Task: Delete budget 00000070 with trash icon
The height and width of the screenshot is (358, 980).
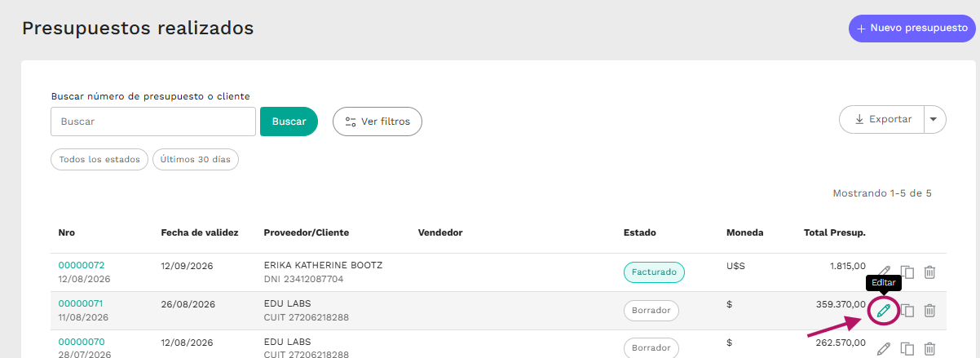Action: tap(929, 349)
